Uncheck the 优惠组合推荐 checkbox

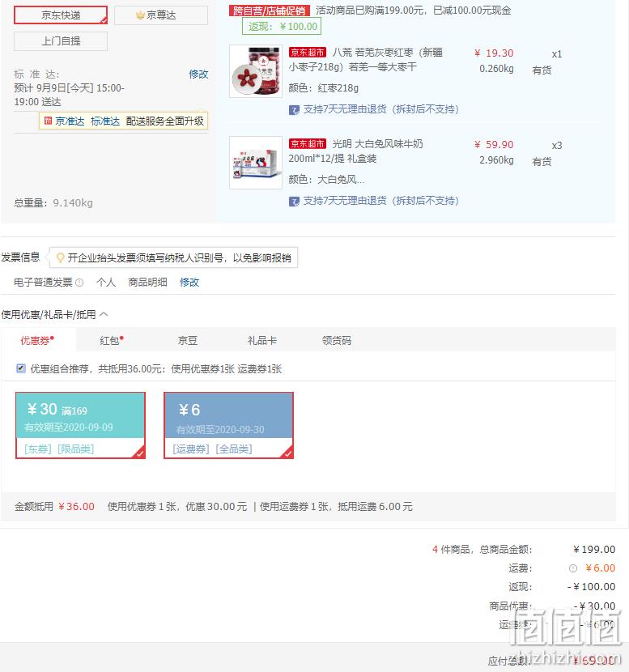[20, 368]
